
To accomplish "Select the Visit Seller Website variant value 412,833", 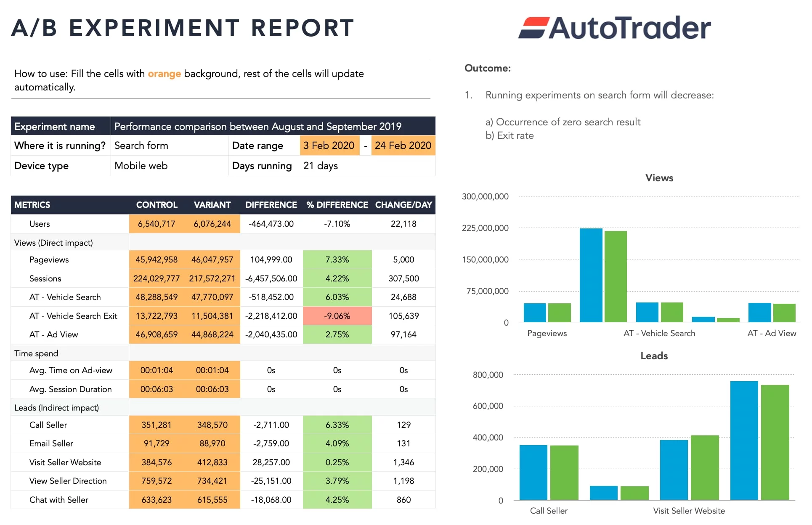I will point(212,462).
